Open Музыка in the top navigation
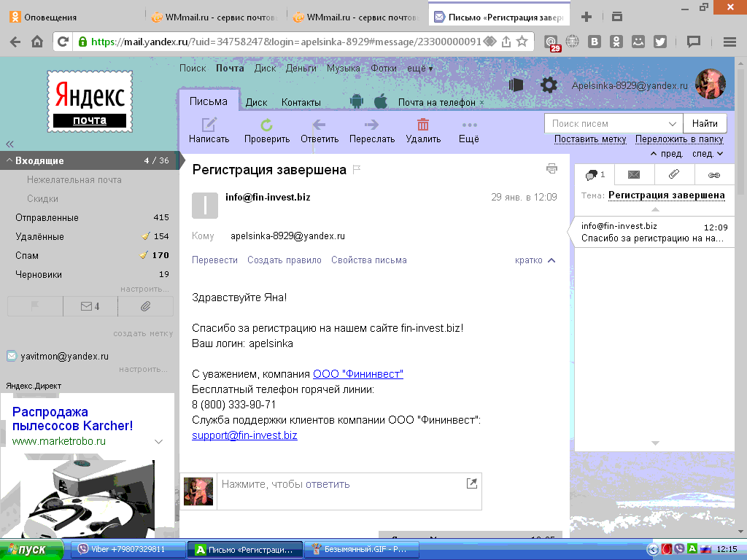Viewport: 747px width, 560px height. [x=344, y=68]
